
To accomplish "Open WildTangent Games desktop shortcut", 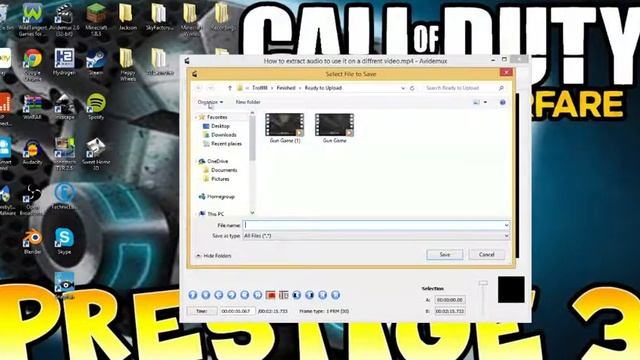I will coord(33,20).
